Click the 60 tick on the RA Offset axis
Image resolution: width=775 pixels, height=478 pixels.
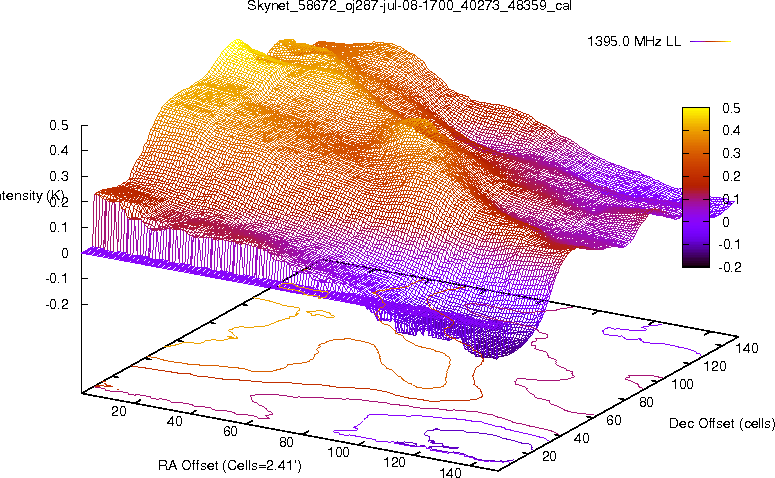pos(230,432)
